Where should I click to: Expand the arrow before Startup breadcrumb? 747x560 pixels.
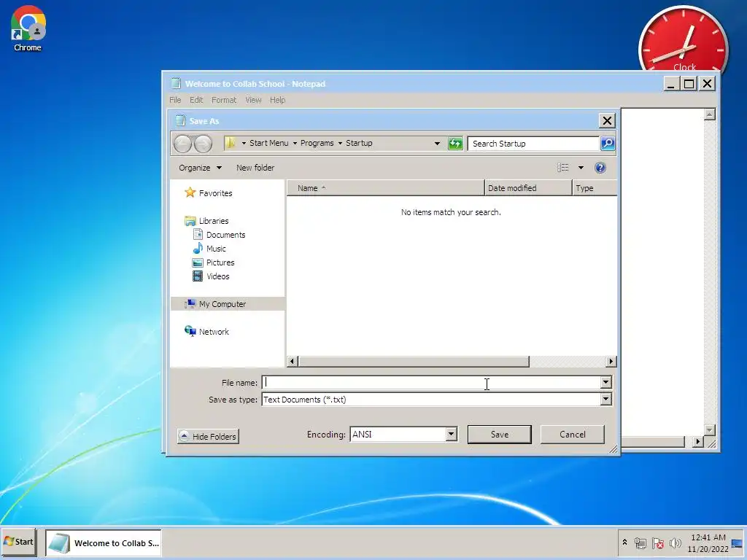pos(340,143)
